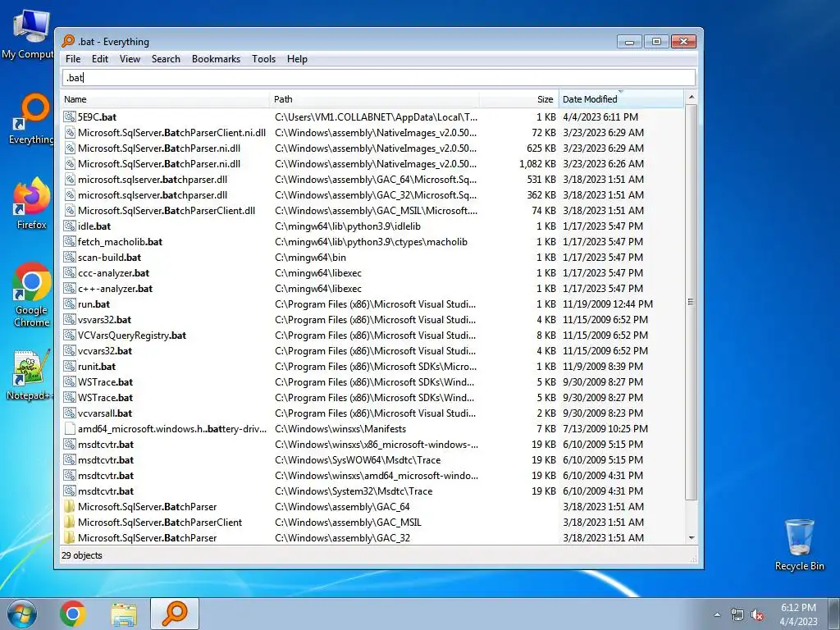Open Chrome from the taskbar
Image resolution: width=840 pixels, height=630 pixels.
point(73,614)
